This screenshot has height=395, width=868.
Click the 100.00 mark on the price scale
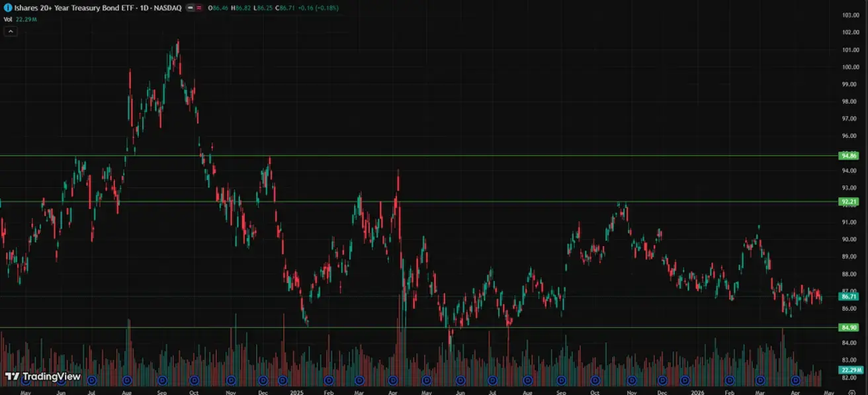click(850, 67)
